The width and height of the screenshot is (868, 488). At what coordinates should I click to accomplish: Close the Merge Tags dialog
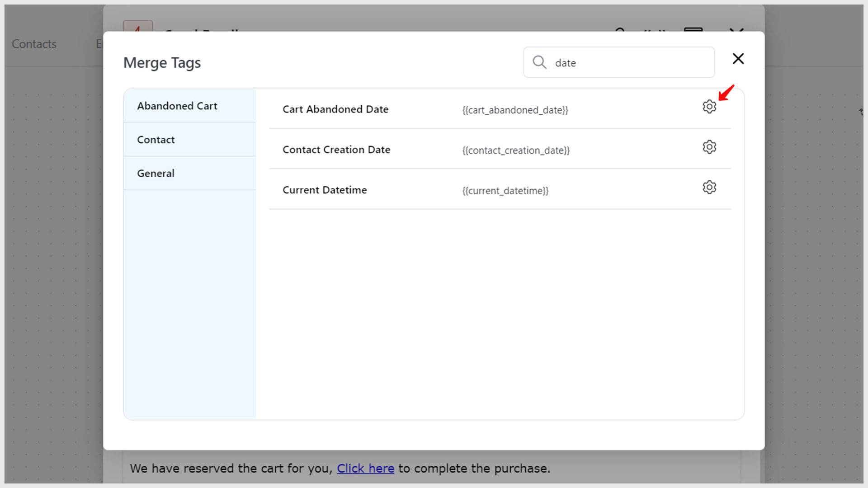tap(738, 59)
